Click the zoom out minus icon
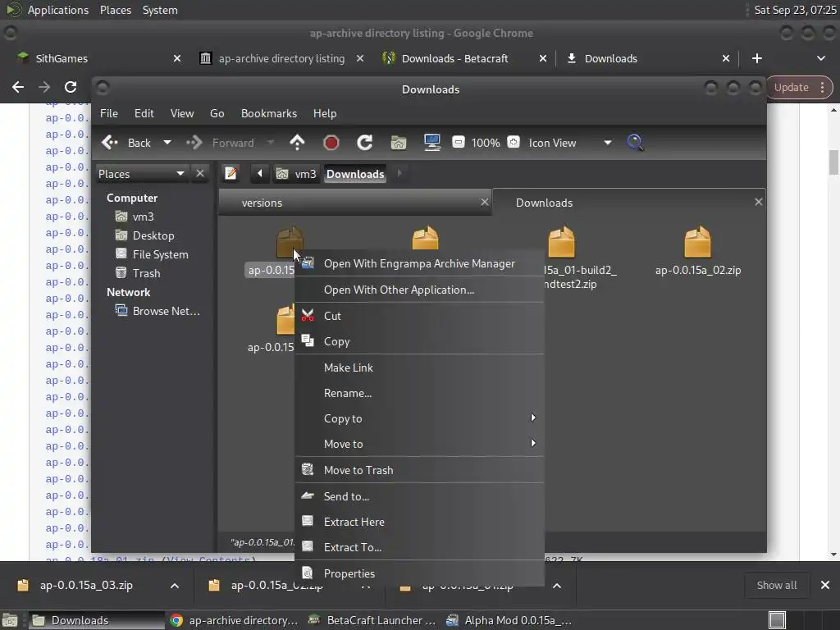840x630 pixels. point(458,142)
